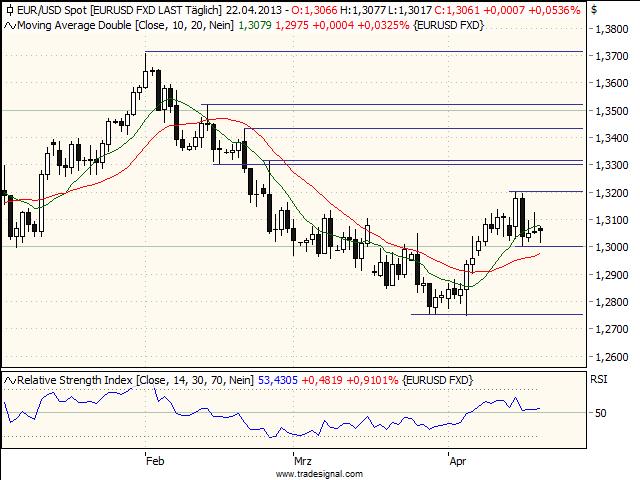Click the 1,3200 price axis label

point(611,193)
